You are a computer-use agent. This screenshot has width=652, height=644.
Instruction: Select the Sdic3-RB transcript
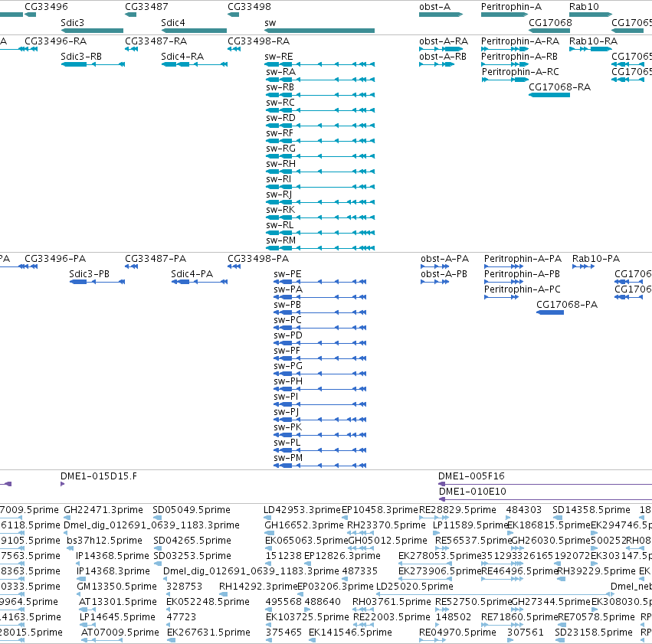tap(93, 64)
